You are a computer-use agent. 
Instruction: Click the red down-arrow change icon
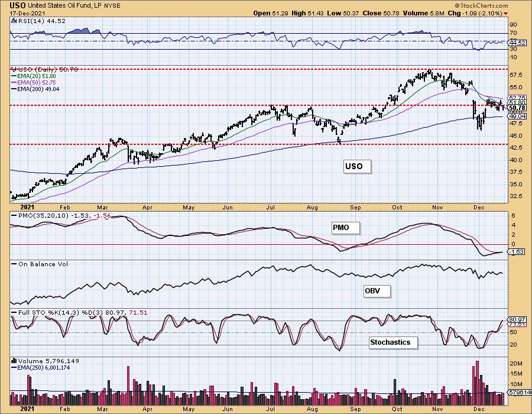tap(506, 14)
